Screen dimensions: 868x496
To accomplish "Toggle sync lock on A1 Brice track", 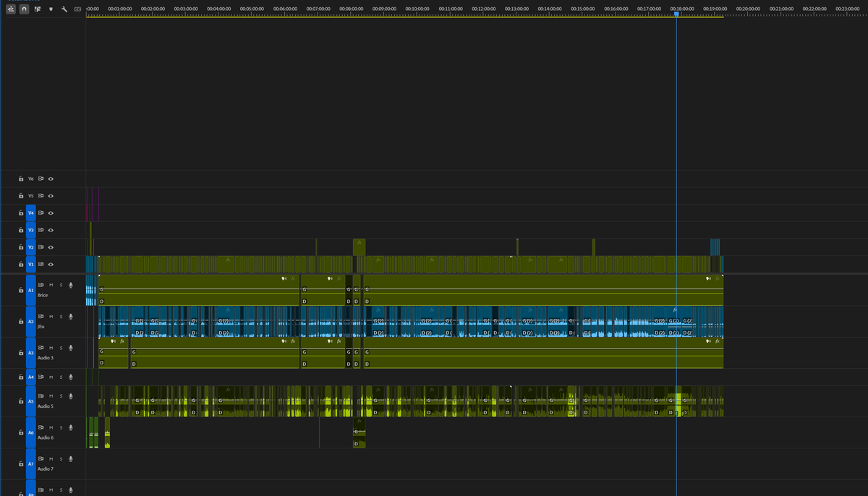I will coord(41,285).
